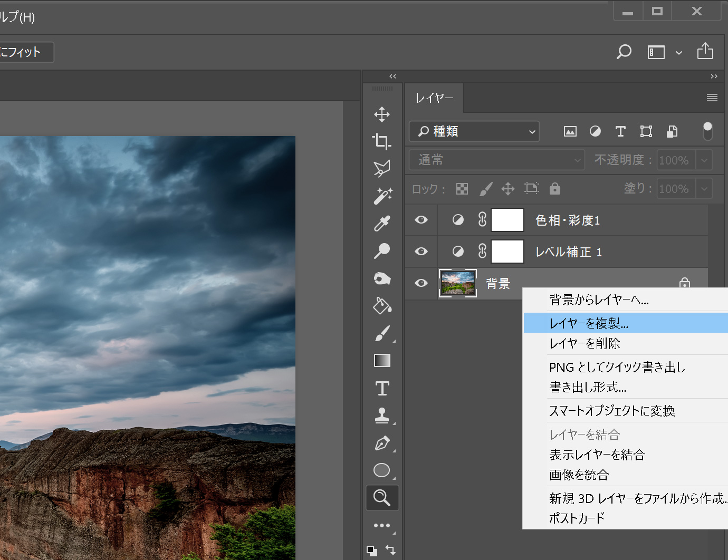
Task: Expand the workspace switcher dropdown arrow
Action: pos(679,53)
